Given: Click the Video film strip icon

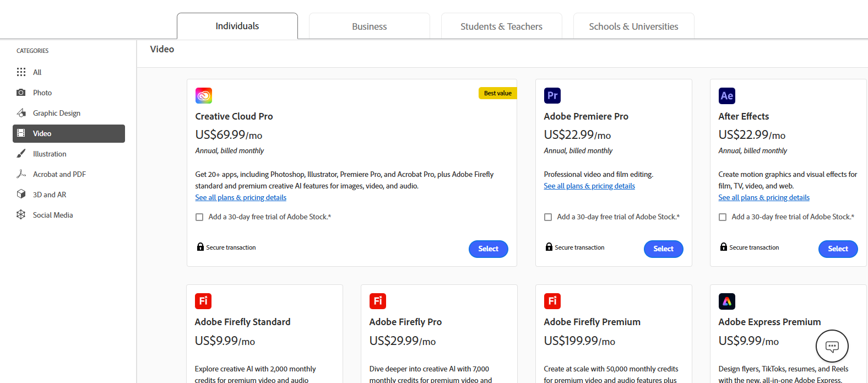Looking at the screenshot, I should coord(21,133).
